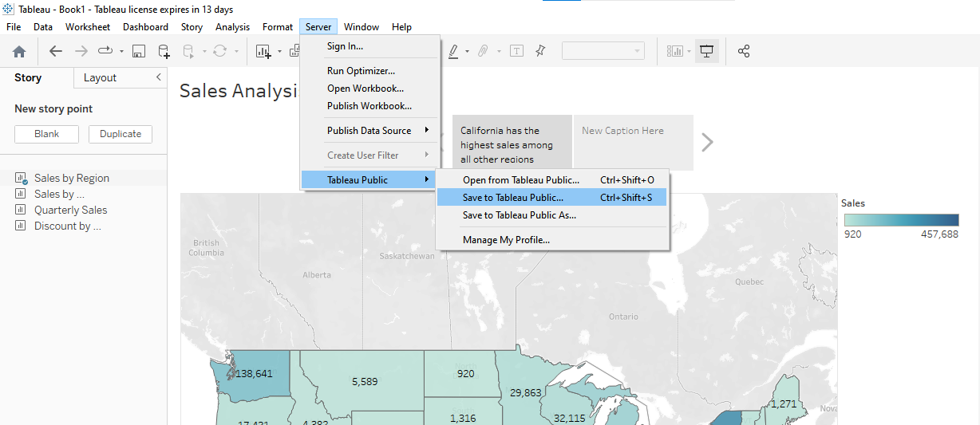The image size is (980, 425).
Task: Click the Blank story point button
Action: (x=46, y=134)
